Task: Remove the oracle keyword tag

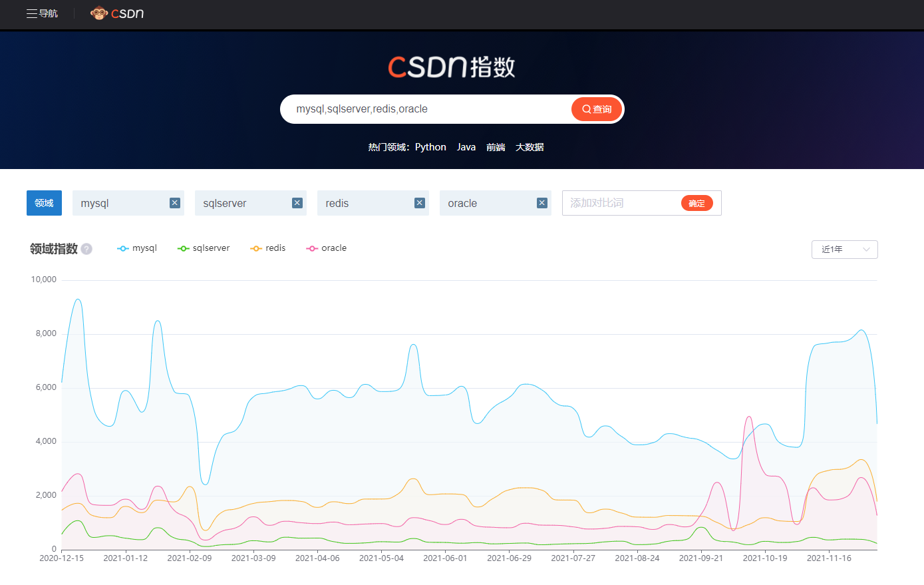Action: click(x=542, y=203)
